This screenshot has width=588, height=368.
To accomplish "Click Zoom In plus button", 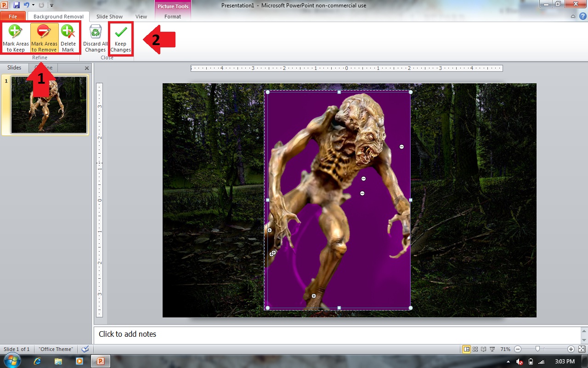I will 571,349.
